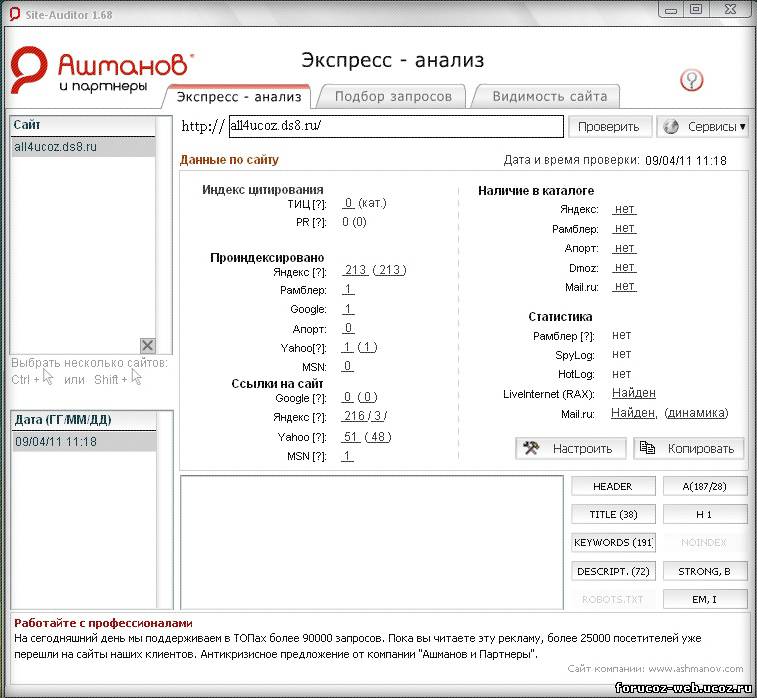This screenshot has width=757, height=698.
Task: Click the EM, I button
Action: click(704, 599)
